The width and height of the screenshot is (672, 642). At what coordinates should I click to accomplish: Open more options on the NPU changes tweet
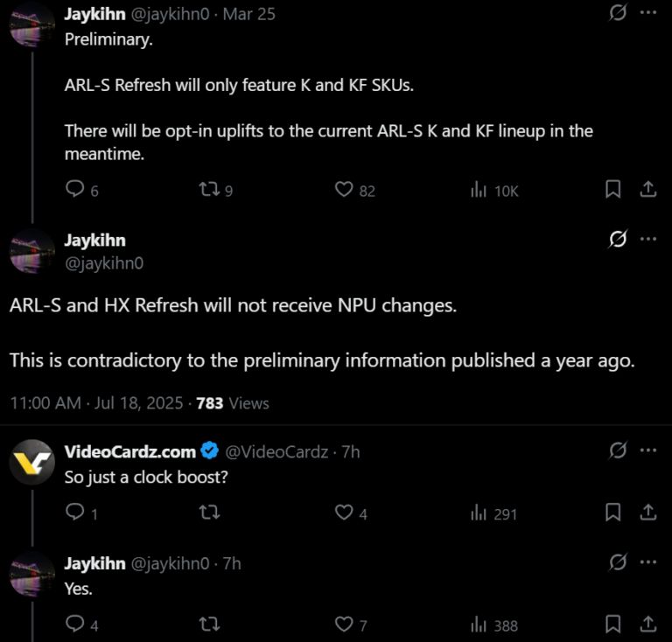[x=648, y=240]
